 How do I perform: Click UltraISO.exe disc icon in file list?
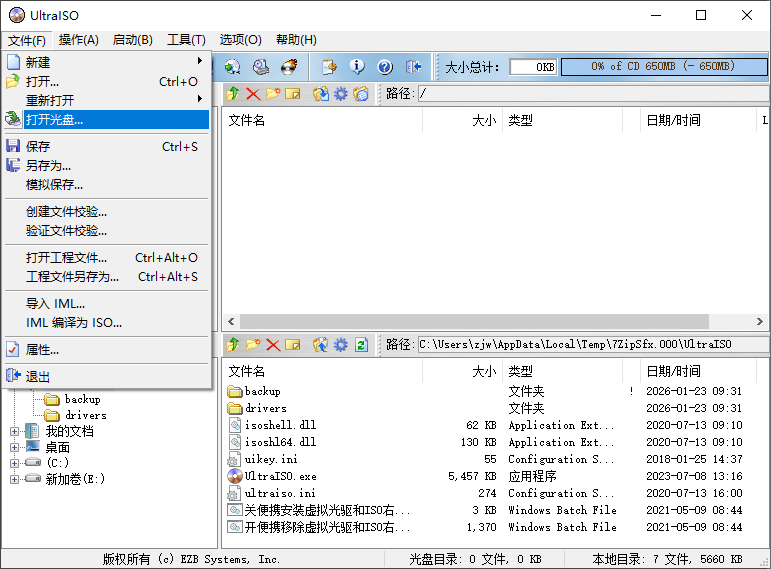235,476
